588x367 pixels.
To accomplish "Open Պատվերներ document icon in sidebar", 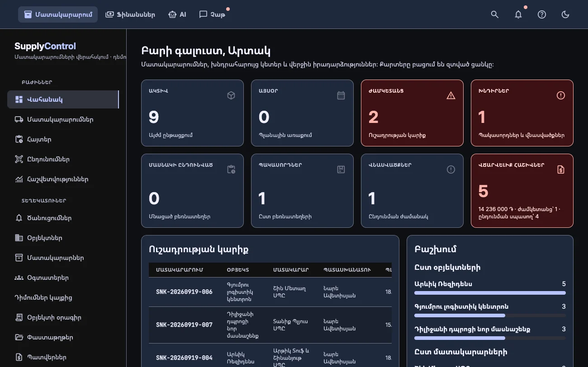I will tap(19, 357).
